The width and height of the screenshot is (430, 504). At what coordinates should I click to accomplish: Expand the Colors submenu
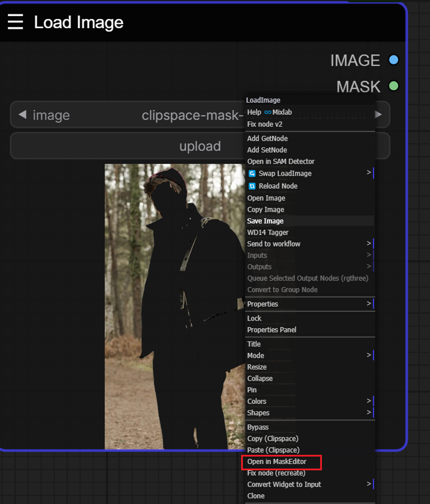pos(369,401)
